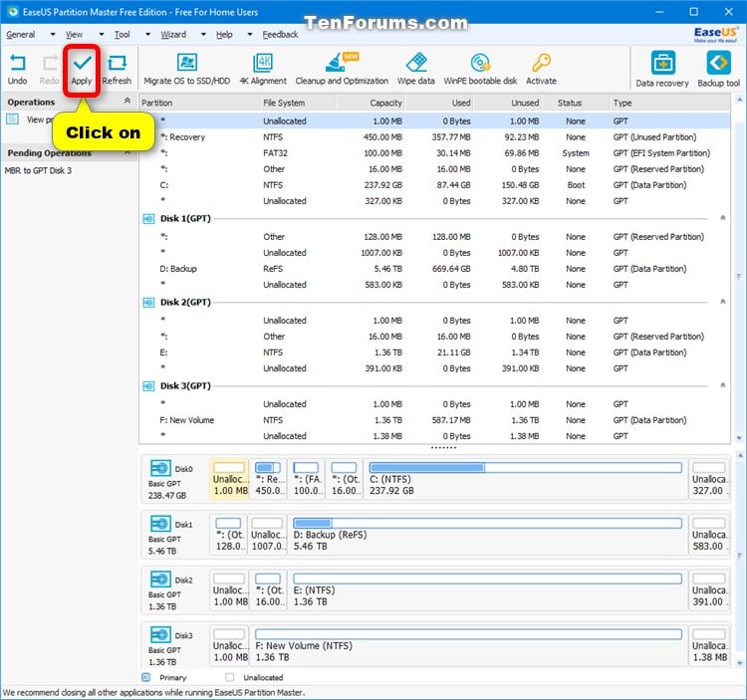The width and height of the screenshot is (747, 700).
Task: Collapse the Operations panel
Action: (x=127, y=101)
